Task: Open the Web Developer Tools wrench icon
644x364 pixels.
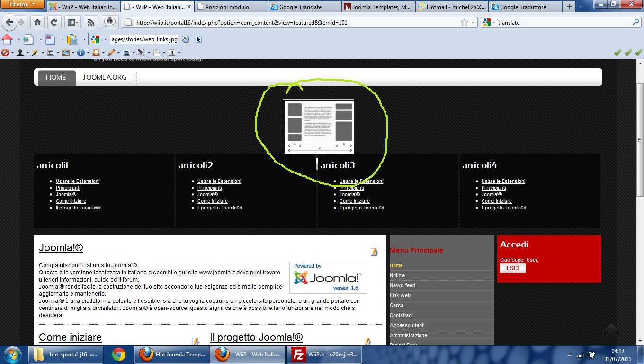Action: pos(141,53)
